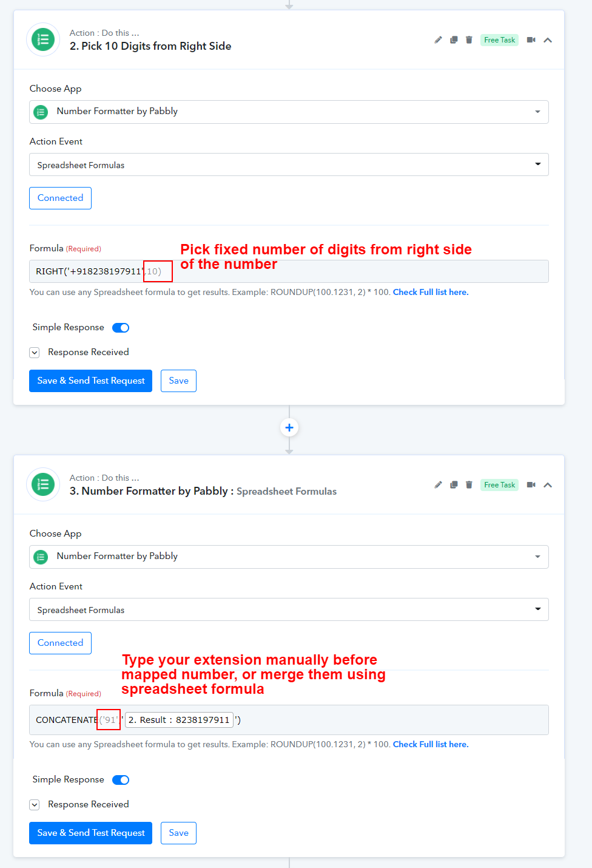Add a new step with the plus icon

pos(289,428)
